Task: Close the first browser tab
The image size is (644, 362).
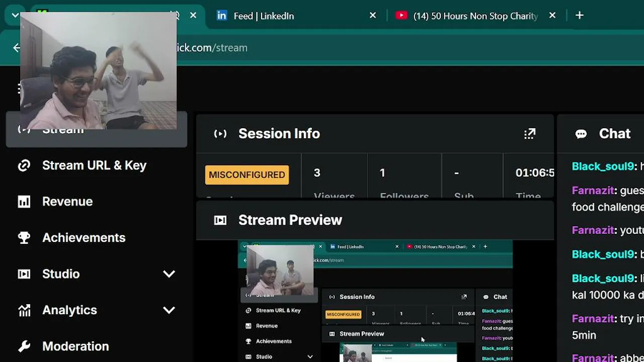Action: (193, 16)
